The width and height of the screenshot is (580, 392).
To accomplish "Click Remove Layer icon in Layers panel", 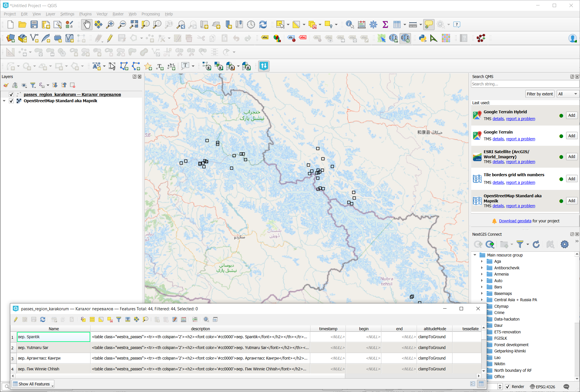I will click(x=73, y=85).
